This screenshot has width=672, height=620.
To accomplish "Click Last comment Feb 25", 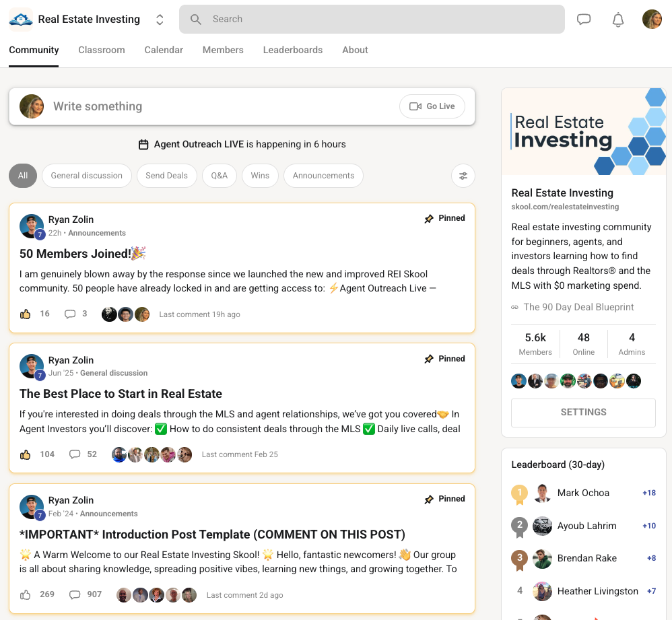I will coord(240,454).
